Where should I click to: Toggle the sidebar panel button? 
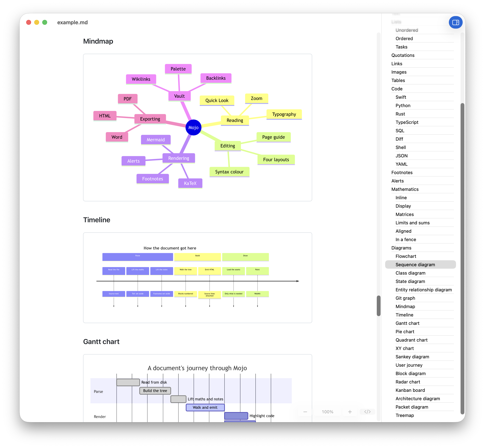(x=455, y=23)
